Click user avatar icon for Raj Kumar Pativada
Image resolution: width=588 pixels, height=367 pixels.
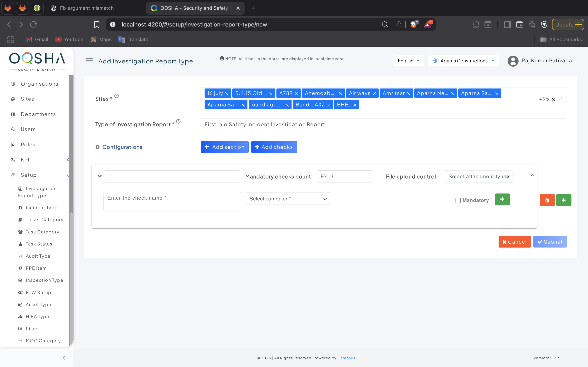[x=513, y=61]
